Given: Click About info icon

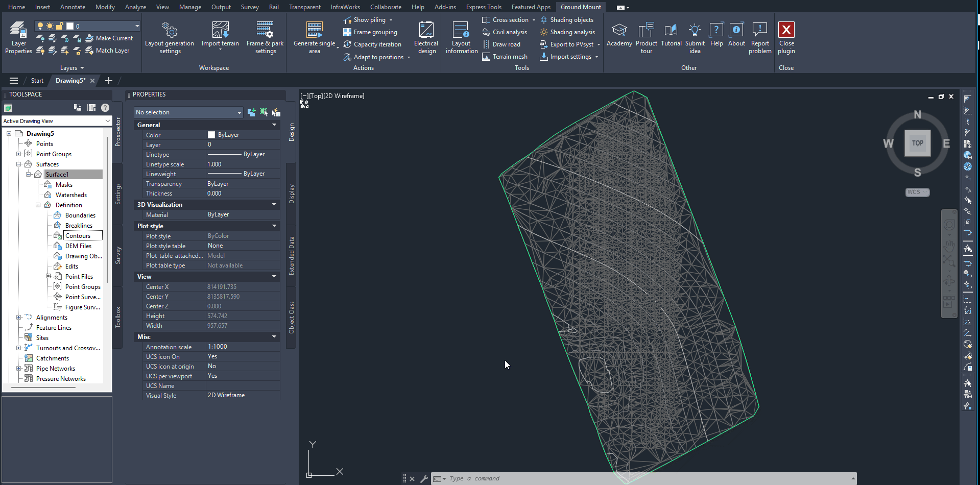Looking at the screenshot, I should (736, 30).
